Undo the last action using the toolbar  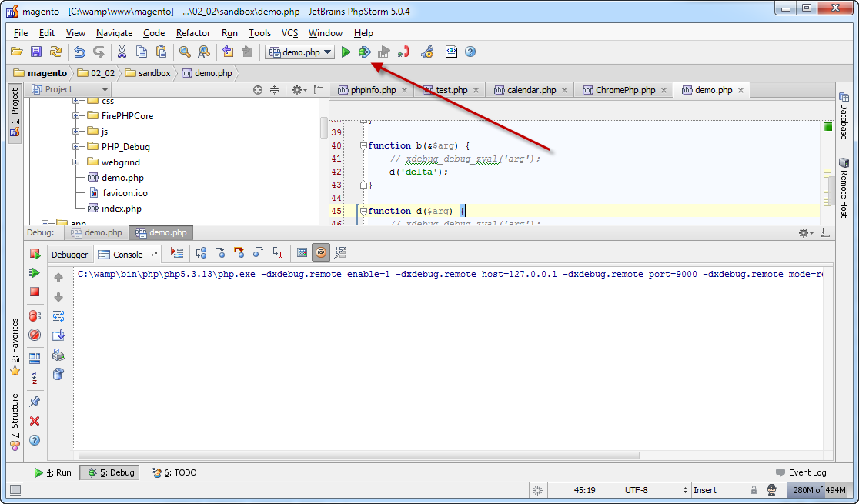tap(79, 52)
